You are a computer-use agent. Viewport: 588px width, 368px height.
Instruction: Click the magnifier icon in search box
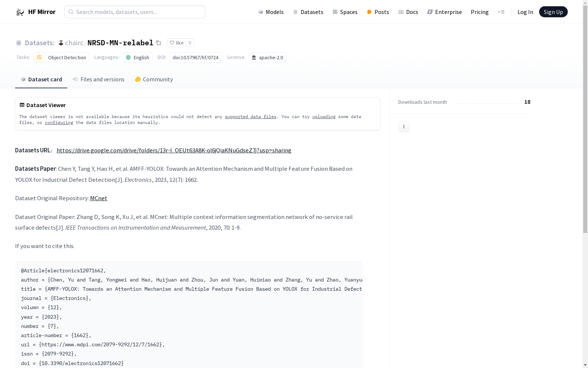pyautogui.click(x=71, y=12)
